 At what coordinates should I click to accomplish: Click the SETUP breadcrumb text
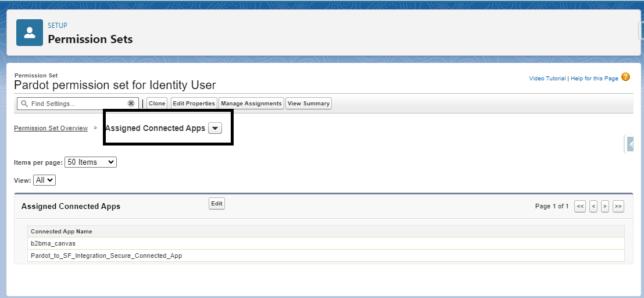(58, 26)
